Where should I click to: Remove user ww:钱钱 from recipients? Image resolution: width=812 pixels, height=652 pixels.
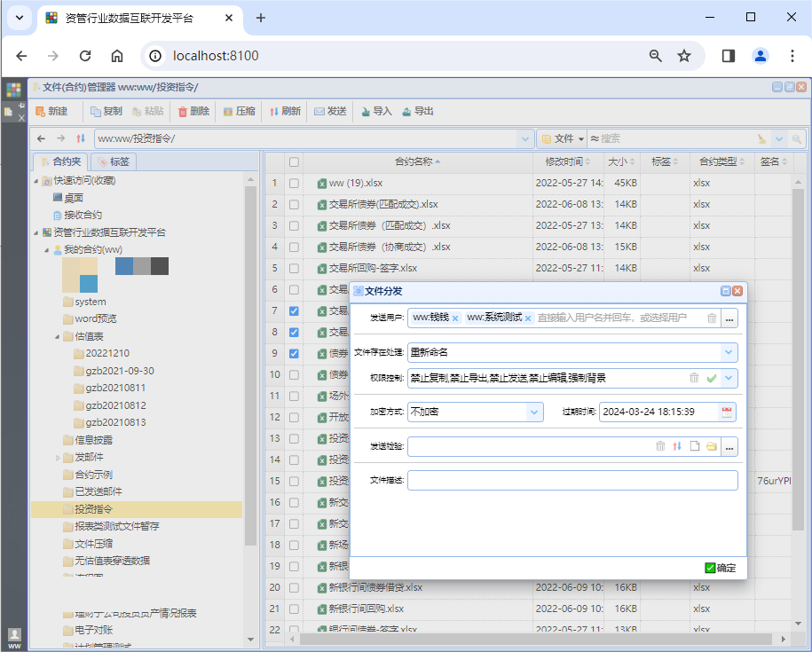[455, 318]
